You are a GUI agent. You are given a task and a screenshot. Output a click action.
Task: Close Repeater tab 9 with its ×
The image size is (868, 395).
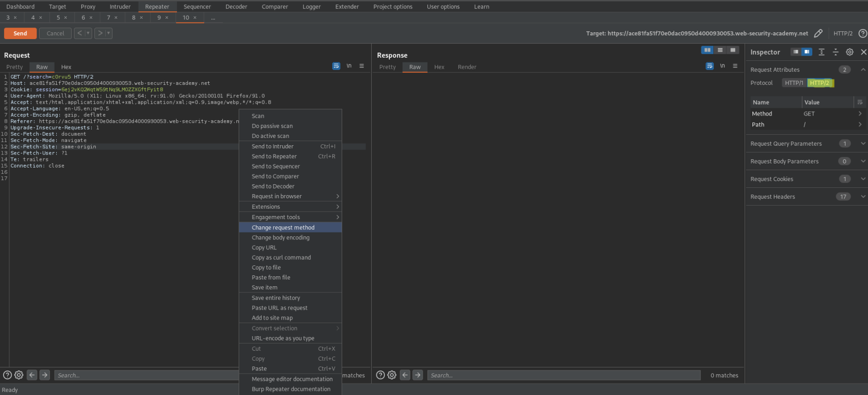pyautogui.click(x=167, y=18)
